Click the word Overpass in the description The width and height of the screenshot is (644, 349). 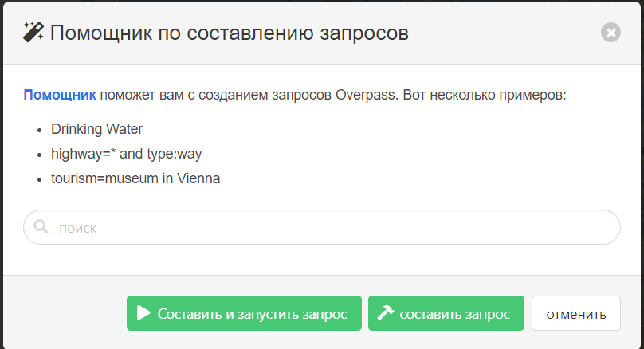pyautogui.click(x=367, y=95)
